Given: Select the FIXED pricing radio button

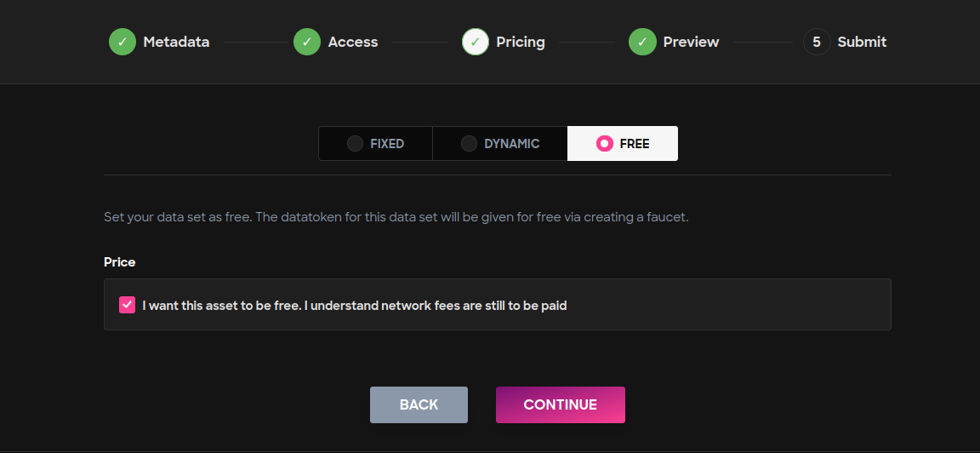Looking at the screenshot, I should pyautogui.click(x=355, y=144).
